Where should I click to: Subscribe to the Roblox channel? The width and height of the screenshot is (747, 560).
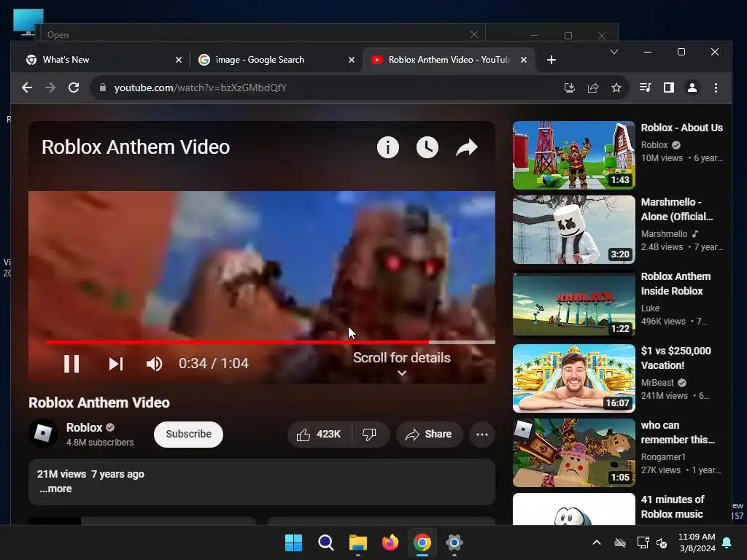tap(188, 435)
